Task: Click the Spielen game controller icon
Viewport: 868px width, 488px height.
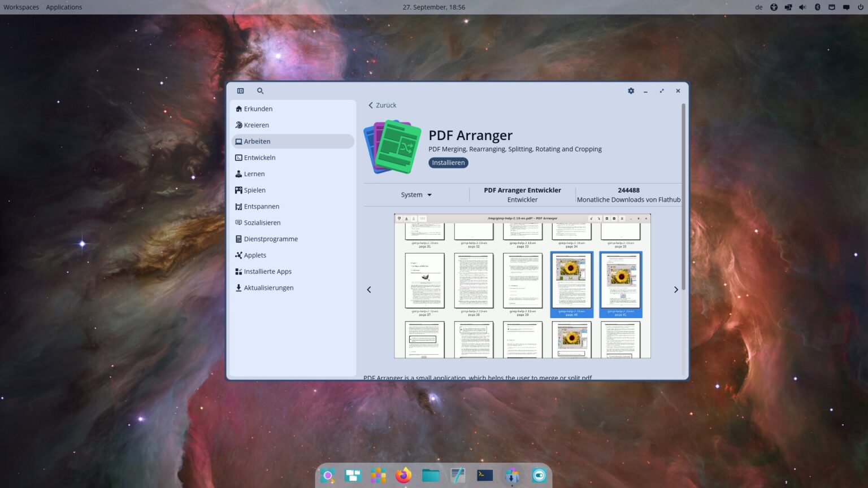Action: (238, 190)
